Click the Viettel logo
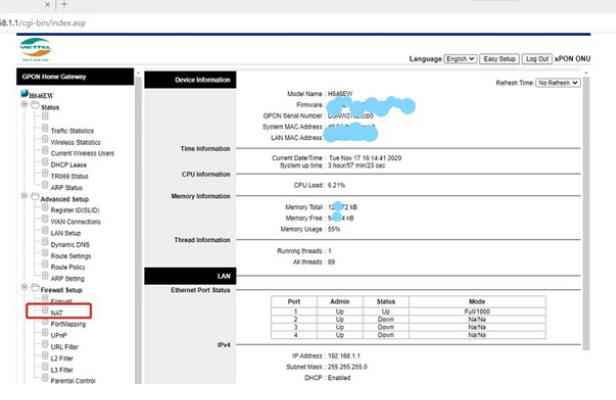Viewport: 616px width, 400px height. 34,48
